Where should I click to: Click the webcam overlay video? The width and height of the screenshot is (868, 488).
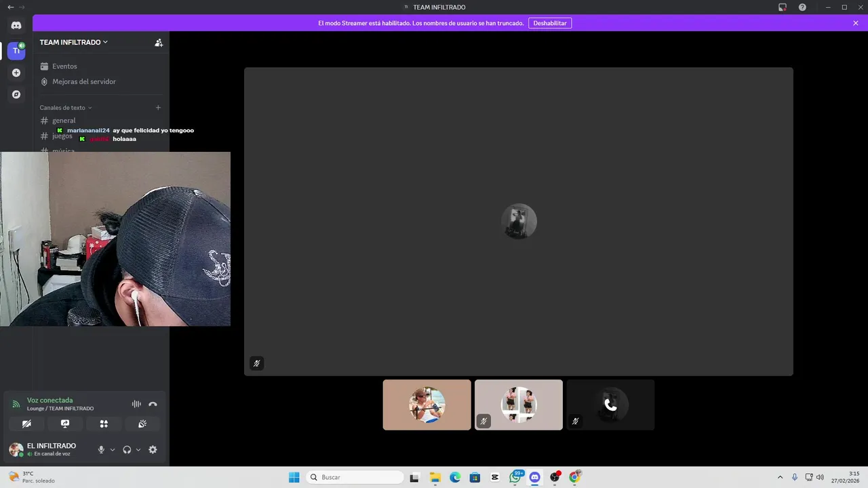[115, 239]
